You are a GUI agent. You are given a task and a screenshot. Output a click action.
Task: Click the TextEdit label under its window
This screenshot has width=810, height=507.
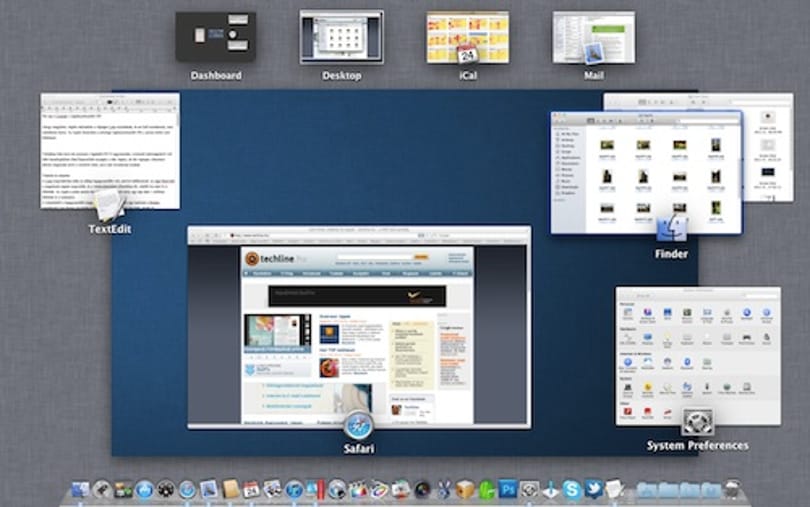point(110,229)
